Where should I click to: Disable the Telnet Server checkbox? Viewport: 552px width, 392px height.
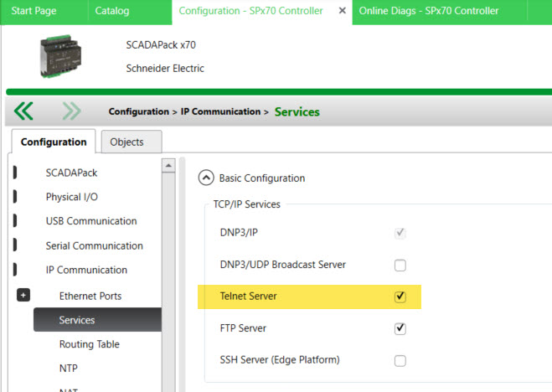(400, 297)
